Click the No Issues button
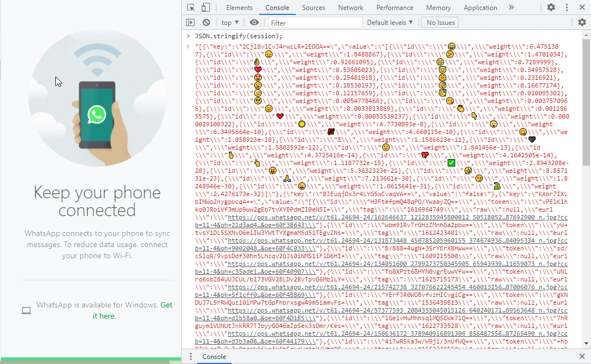Viewport: 591px width, 364px height. (440, 23)
